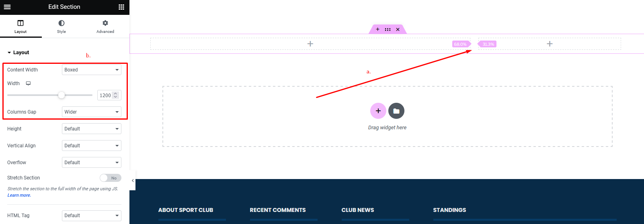The height and width of the screenshot is (224, 644).
Task: Open the HTML Tag dropdown
Action: pos(92,216)
